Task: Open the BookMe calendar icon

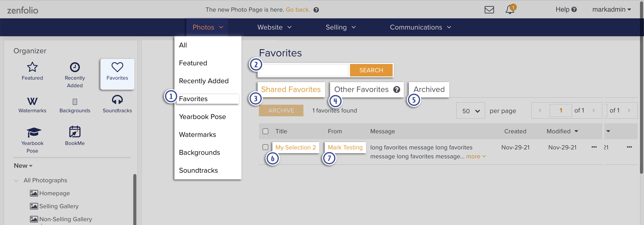Action: pos(75,132)
